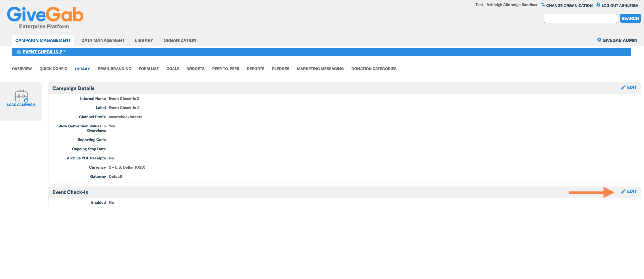Click the Event Check-In section heading
Image resolution: width=644 pixels, height=279 pixels.
(70, 192)
